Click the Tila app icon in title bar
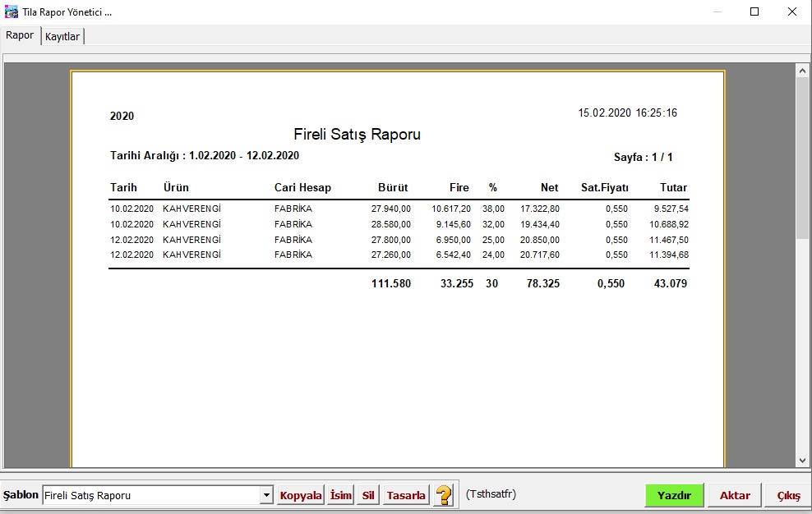 12,12
